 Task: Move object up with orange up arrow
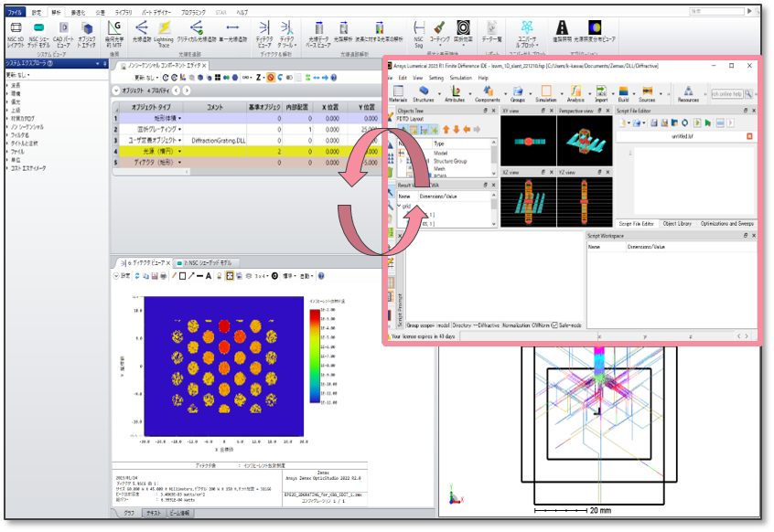tap(446, 130)
